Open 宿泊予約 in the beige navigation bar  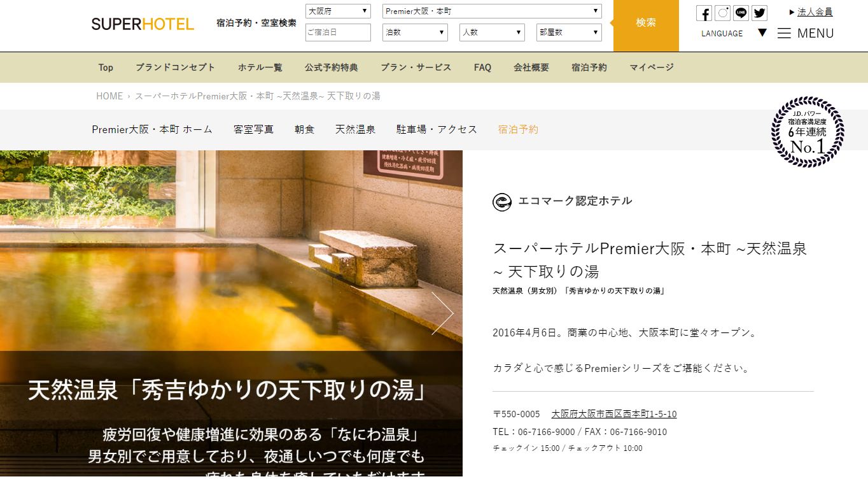589,68
